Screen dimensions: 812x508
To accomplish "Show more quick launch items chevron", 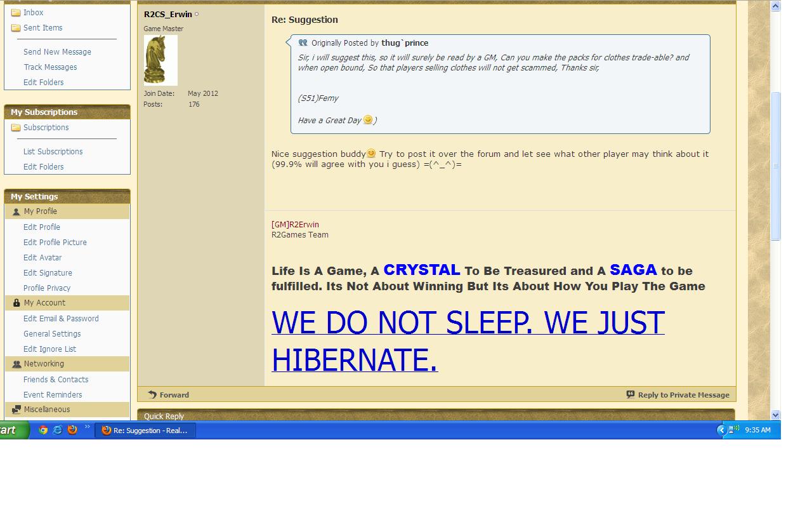I will coord(87,427).
